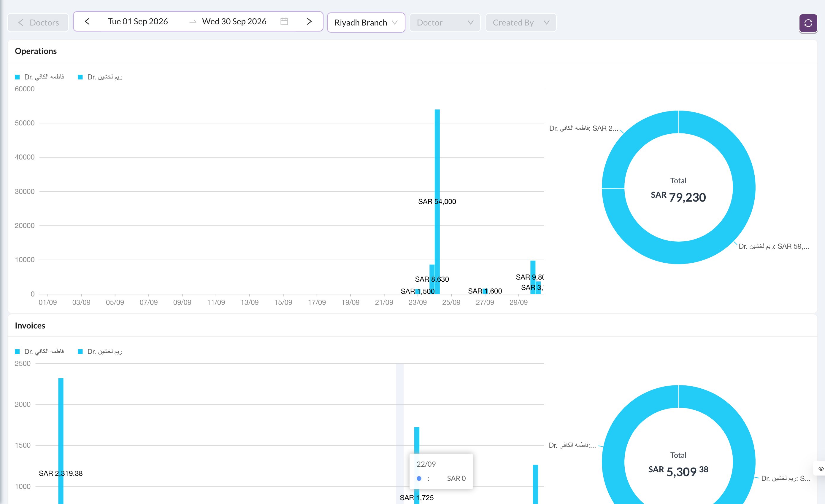Viewport: 825px width, 504px height.
Task: Click the purple refresh icon button
Action: click(808, 23)
